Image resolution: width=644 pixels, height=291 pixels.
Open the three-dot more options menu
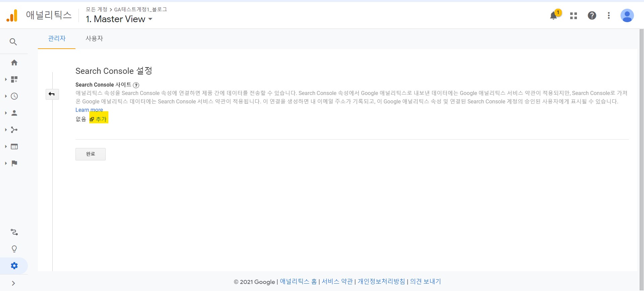(609, 15)
